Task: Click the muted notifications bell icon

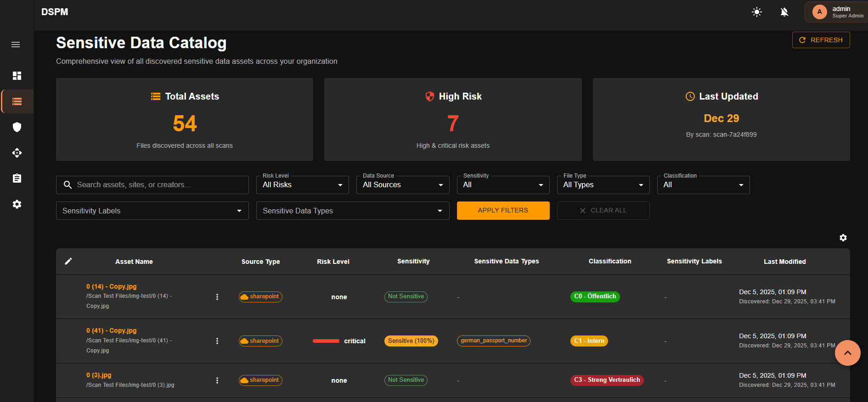Action: tap(784, 12)
